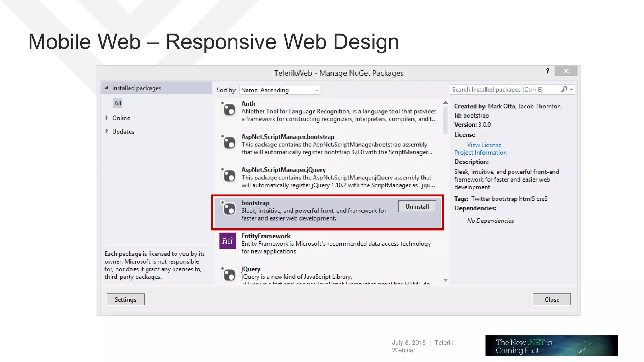Close the Manage NuGet Packages dialog

pos(566,71)
